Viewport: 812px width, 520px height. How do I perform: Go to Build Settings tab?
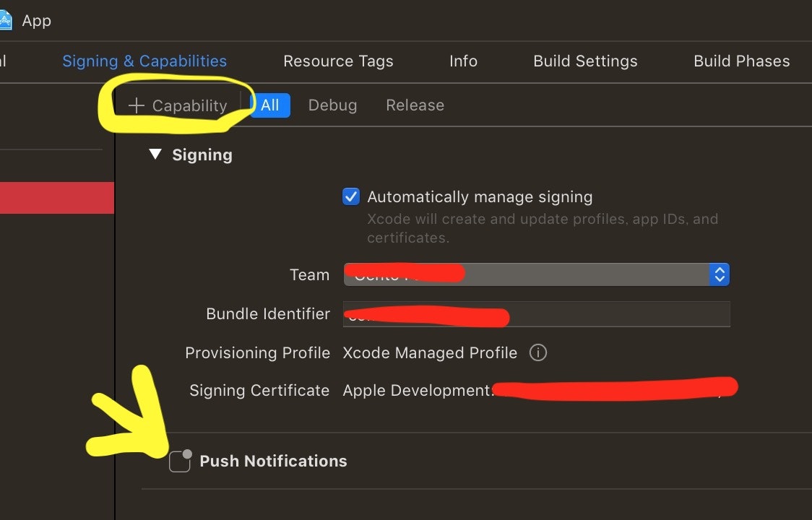[x=585, y=61]
